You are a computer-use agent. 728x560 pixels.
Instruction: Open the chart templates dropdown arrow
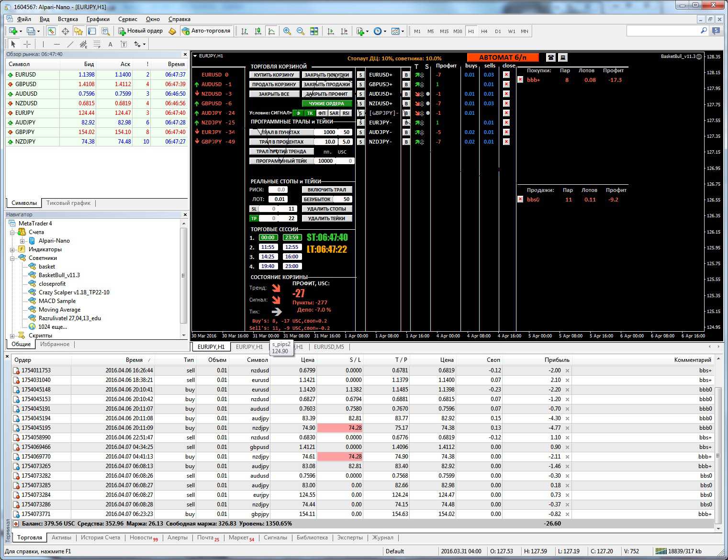[403, 32]
